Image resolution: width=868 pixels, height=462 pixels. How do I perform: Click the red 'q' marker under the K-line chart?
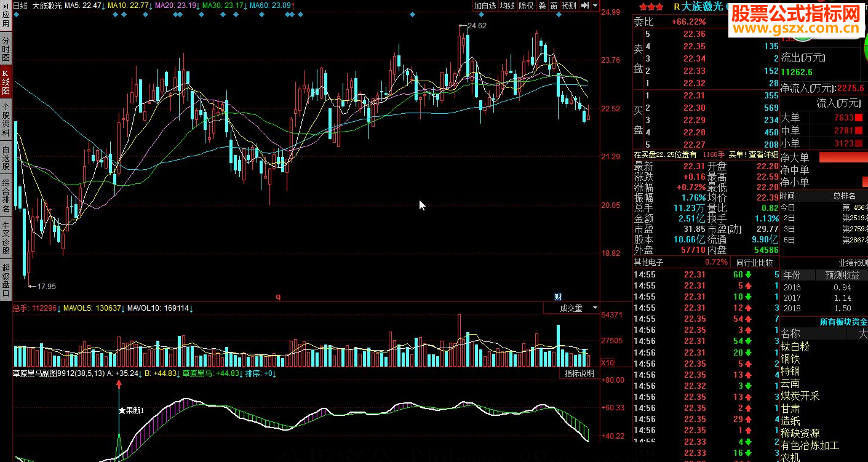(x=277, y=297)
